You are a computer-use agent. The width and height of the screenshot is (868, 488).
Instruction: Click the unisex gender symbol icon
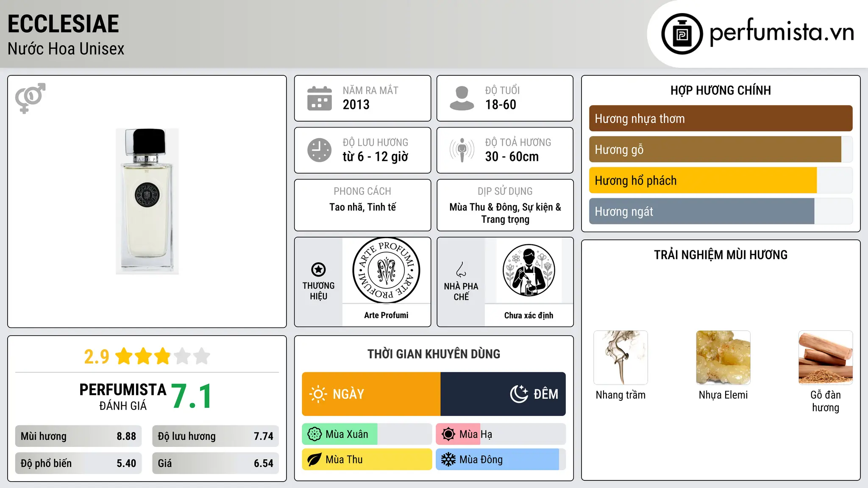click(x=30, y=98)
